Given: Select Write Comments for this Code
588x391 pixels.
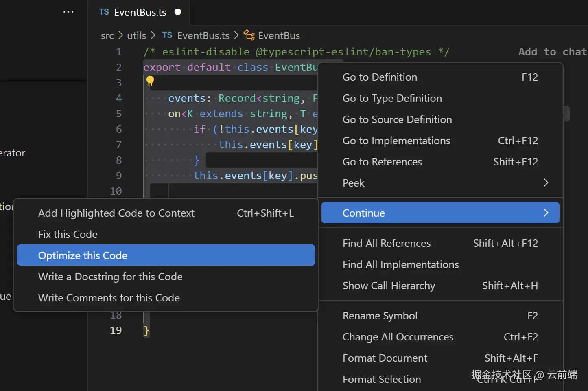Looking at the screenshot, I should click(109, 298).
